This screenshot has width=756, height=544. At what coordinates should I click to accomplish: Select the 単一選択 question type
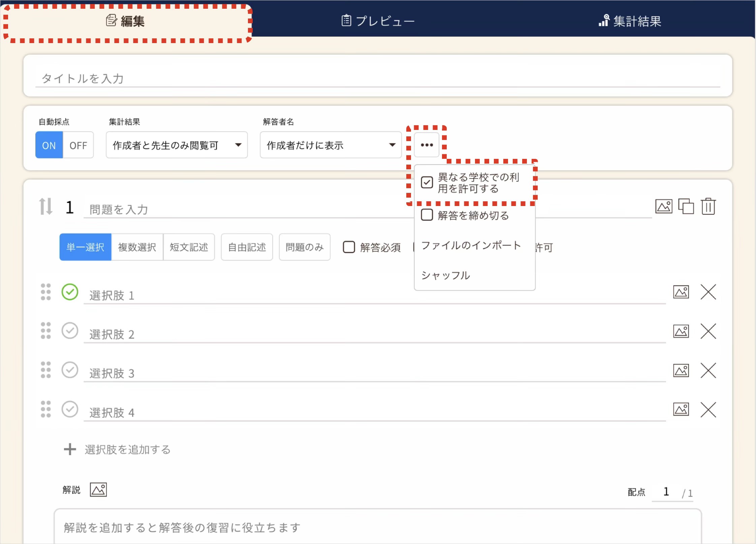pos(86,247)
